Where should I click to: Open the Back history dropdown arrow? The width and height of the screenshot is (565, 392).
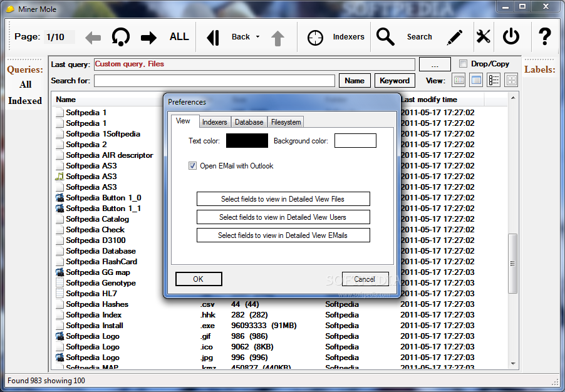click(x=257, y=37)
